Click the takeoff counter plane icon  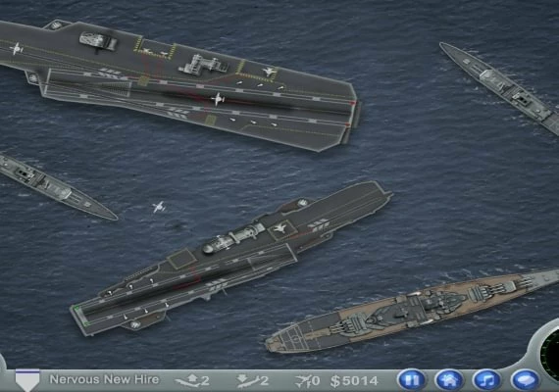point(188,381)
